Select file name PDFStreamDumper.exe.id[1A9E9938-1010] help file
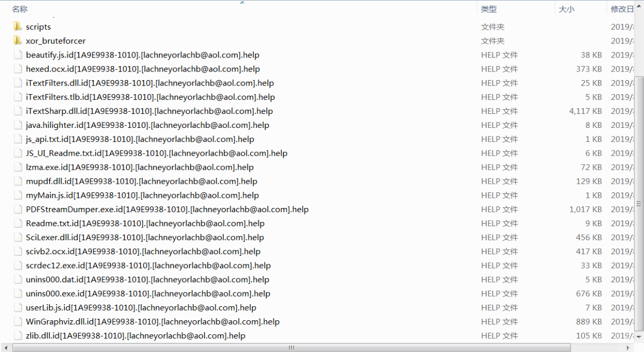The width and height of the screenshot is (644, 352). [167, 209]
